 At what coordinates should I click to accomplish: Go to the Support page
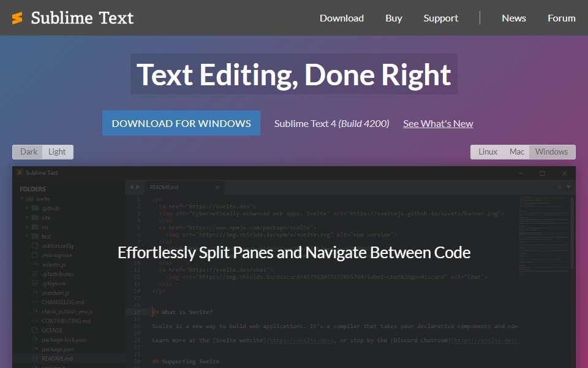440,18
